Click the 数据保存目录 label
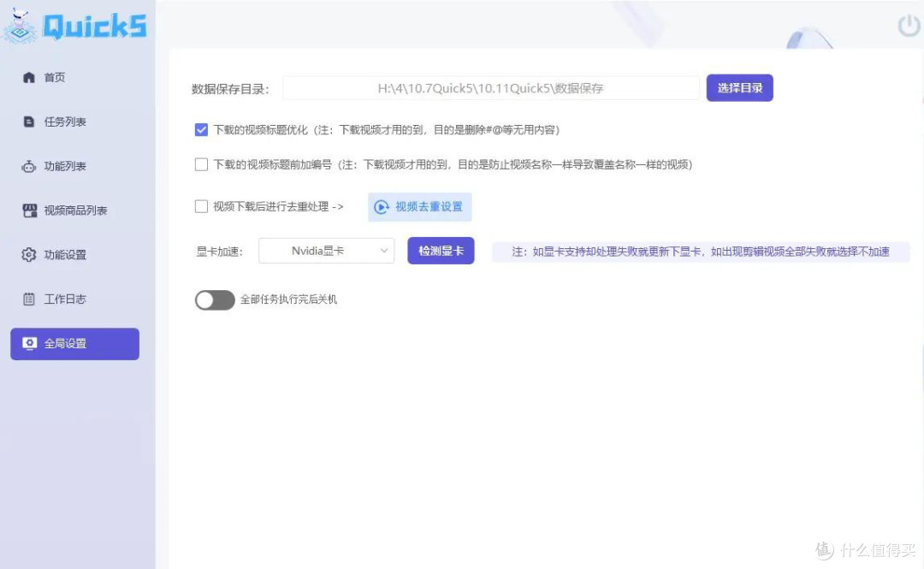Viewport: 924px width, 569px height. [x=230, y=89]
